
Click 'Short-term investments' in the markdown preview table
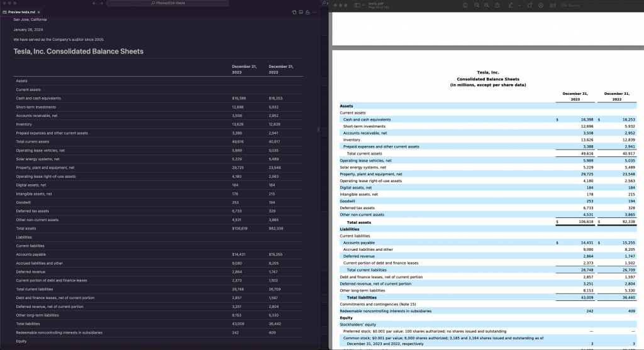click(36, 107)
